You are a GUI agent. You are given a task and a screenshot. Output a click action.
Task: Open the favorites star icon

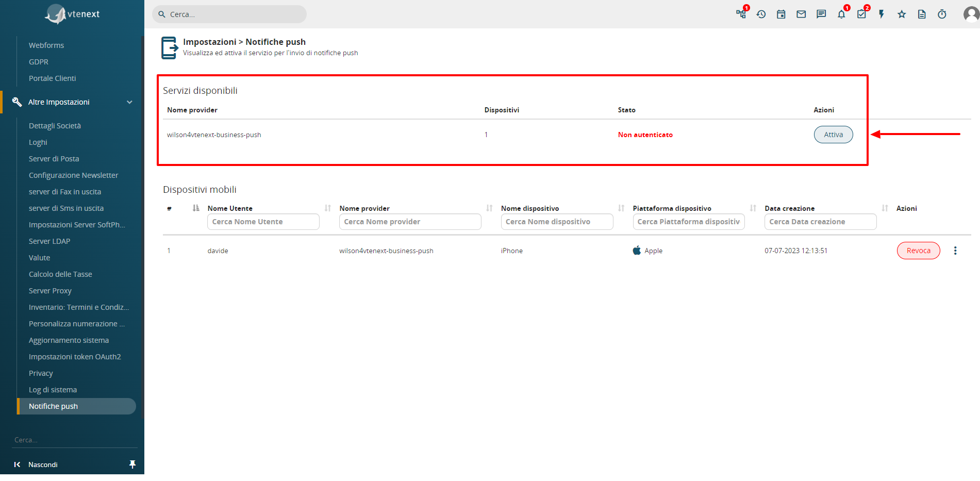(902, 14)
